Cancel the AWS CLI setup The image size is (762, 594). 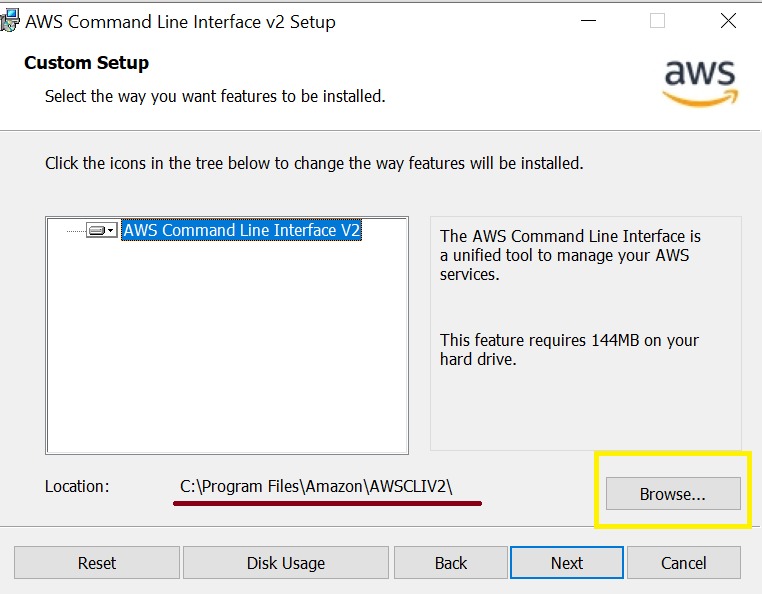pyautogui.click(x=684, y=563)
